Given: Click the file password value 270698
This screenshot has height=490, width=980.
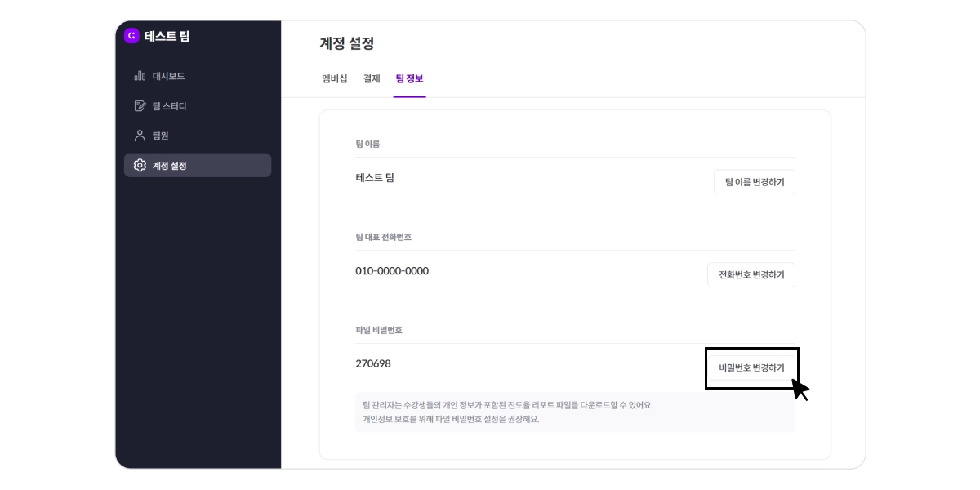Looking at the screenshot, I should 373,363.
